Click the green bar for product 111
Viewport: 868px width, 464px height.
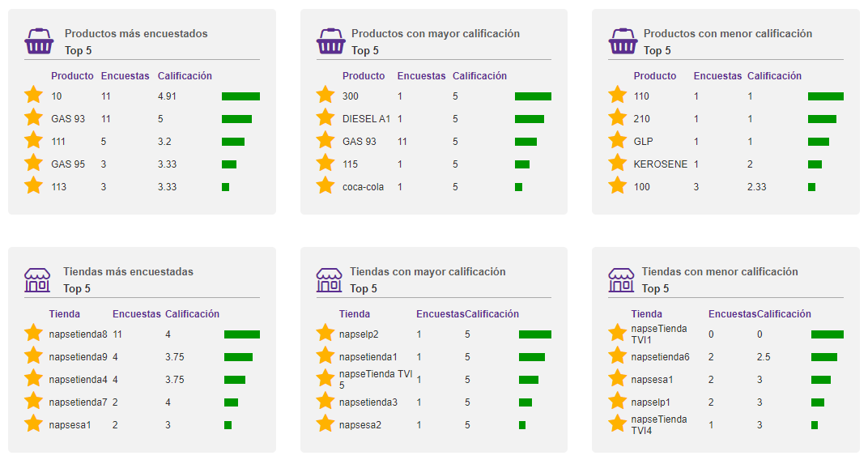[233, 142]
